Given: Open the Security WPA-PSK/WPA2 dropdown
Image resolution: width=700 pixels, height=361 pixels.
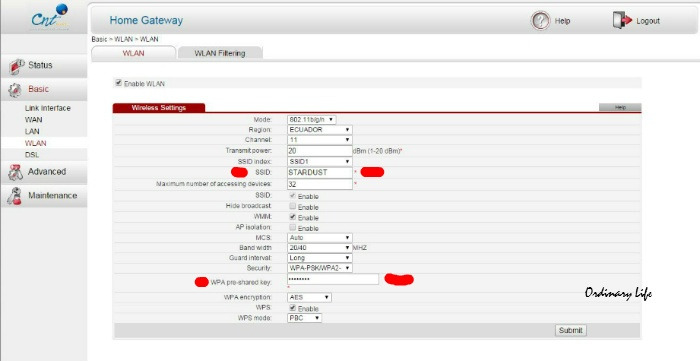Looking at the screenshot, I should pos(320,268).
